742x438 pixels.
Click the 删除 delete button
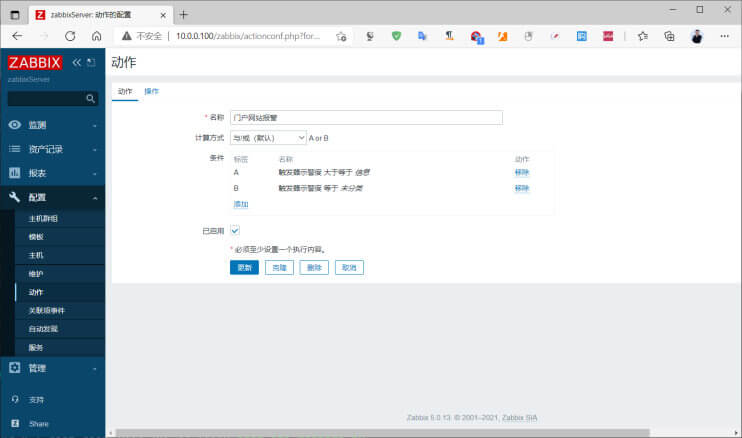click(x=314, y=267)
